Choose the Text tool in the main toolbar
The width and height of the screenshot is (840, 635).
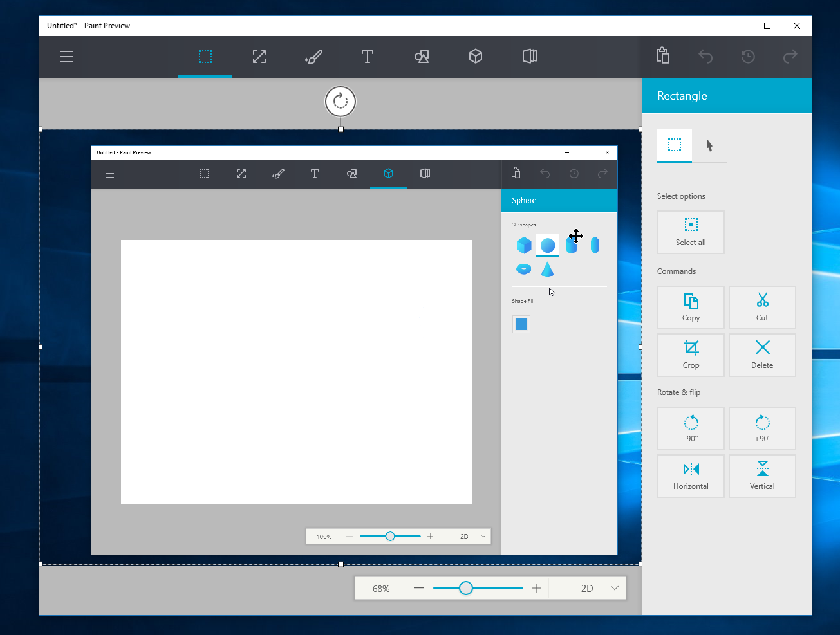pyautogui.click(x=367, y=57)
